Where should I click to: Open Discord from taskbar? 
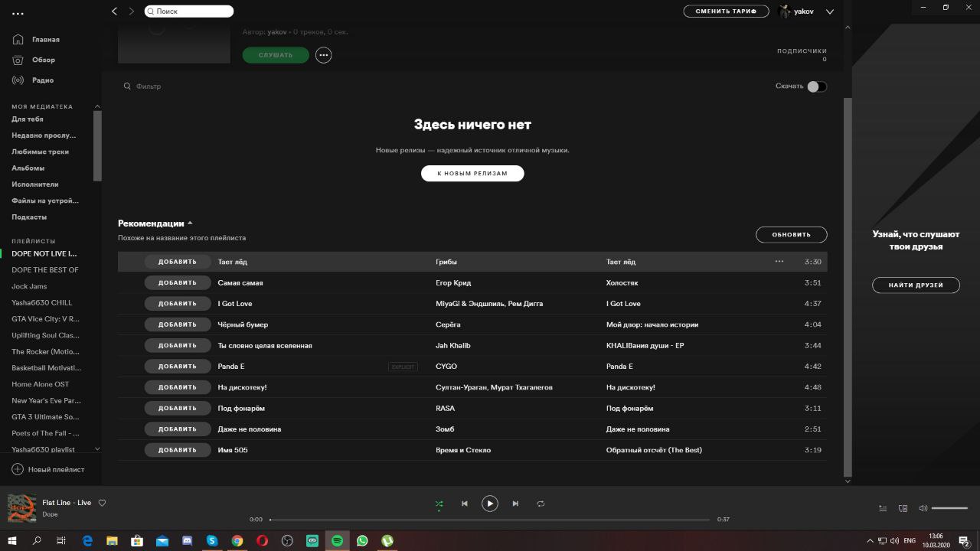187,540
